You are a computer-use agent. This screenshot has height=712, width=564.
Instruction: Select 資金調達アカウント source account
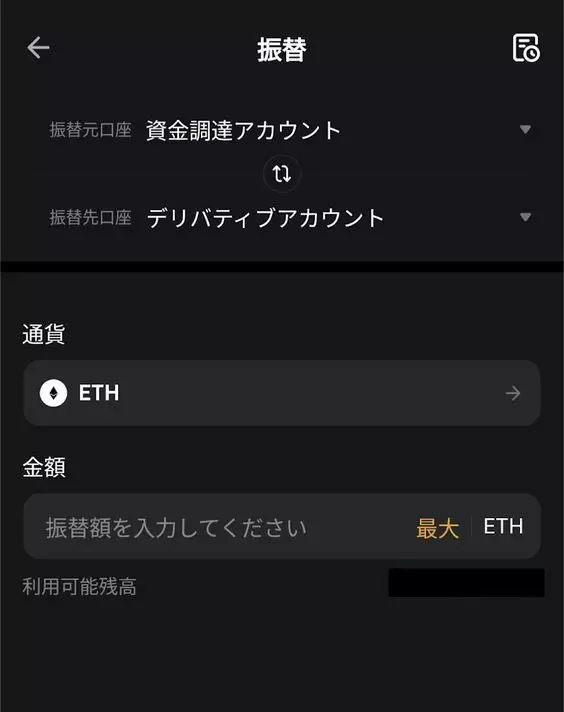[243, 130]
